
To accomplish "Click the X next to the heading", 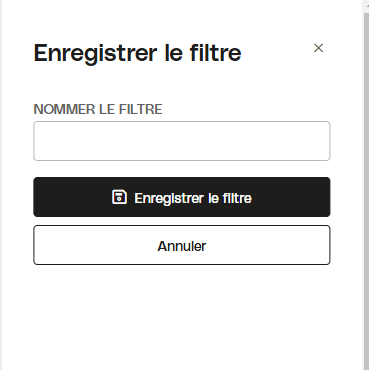I will coord(318,48).
